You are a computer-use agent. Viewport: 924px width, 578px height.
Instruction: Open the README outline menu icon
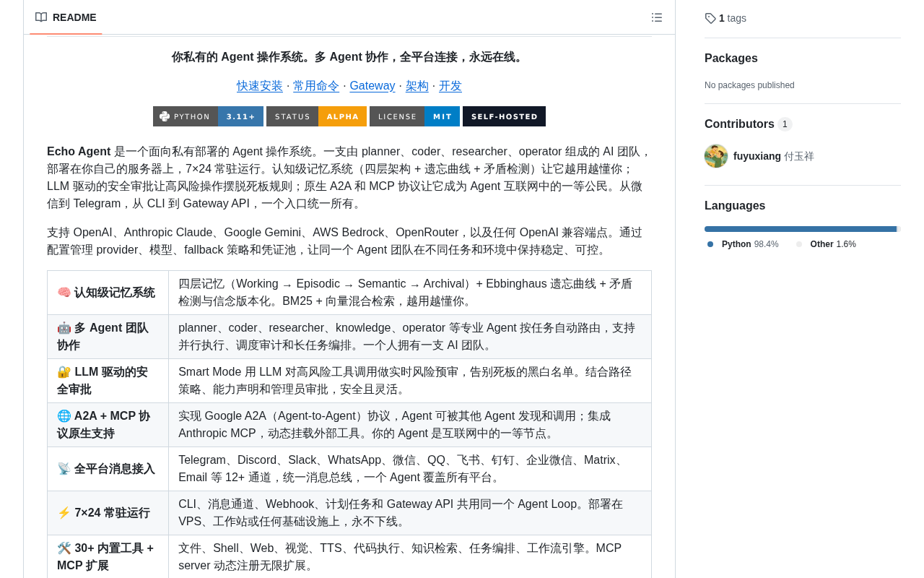click(x=657, y=17)
